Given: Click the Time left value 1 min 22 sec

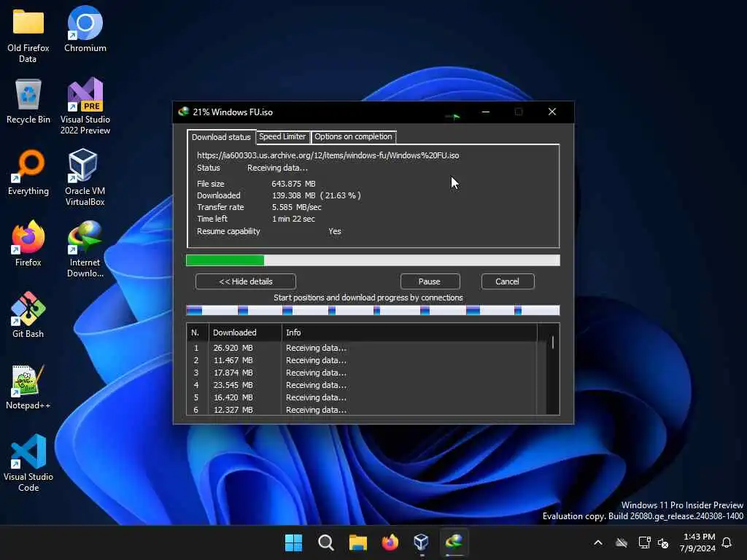Looking at the screenshot, I should point(293,219).
